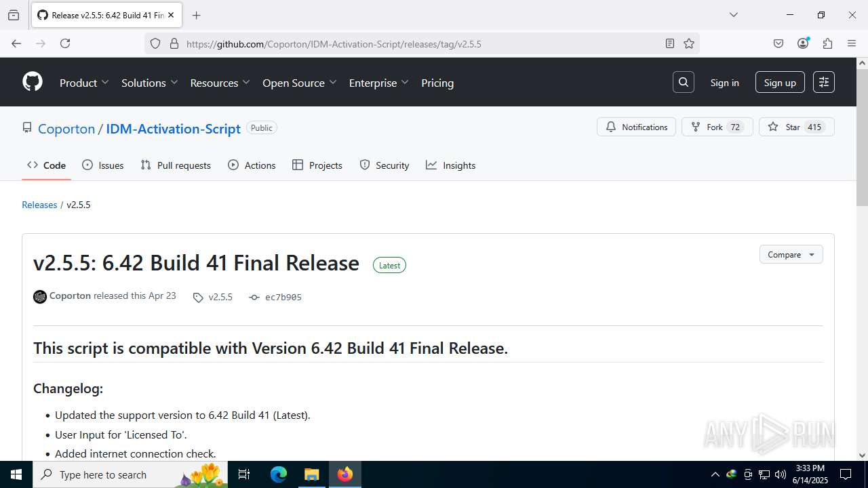
Task: Open the Firefox application menu
Action: pos(852,43)
